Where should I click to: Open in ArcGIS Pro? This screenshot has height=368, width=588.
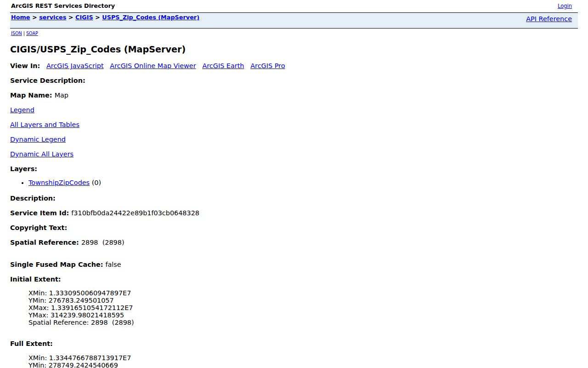pyautogui.click(x=268, y=66)
